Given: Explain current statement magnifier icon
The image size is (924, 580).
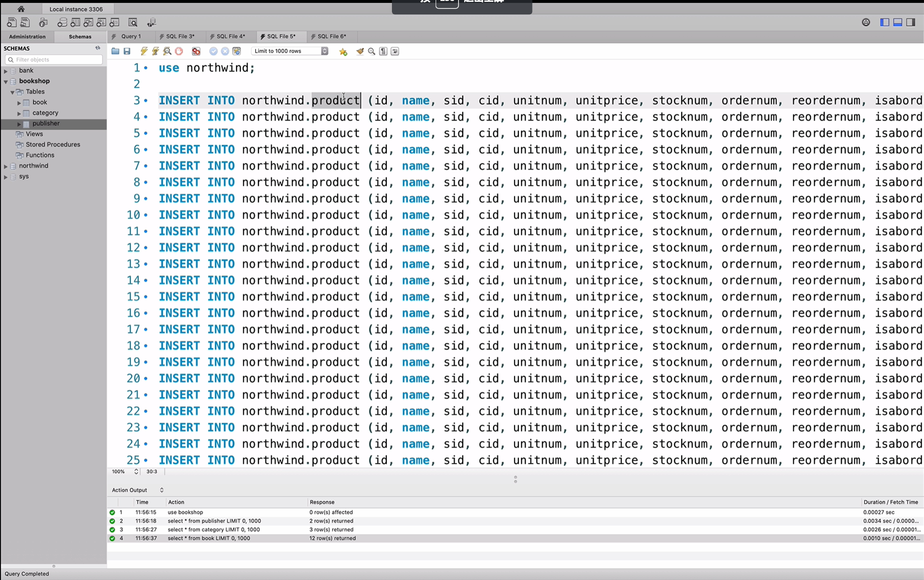Looking at the screenshot, I should point(167,51).
